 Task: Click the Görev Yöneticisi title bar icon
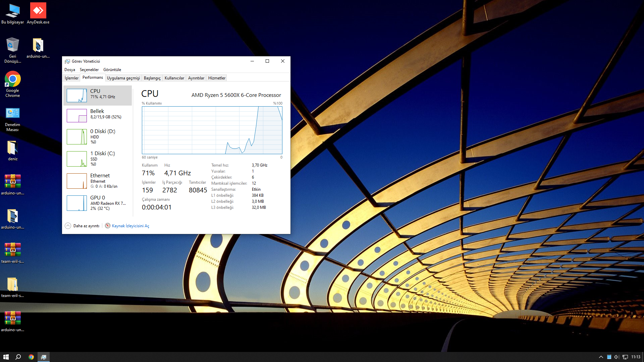pyautogui.click(x=67, y=61)
